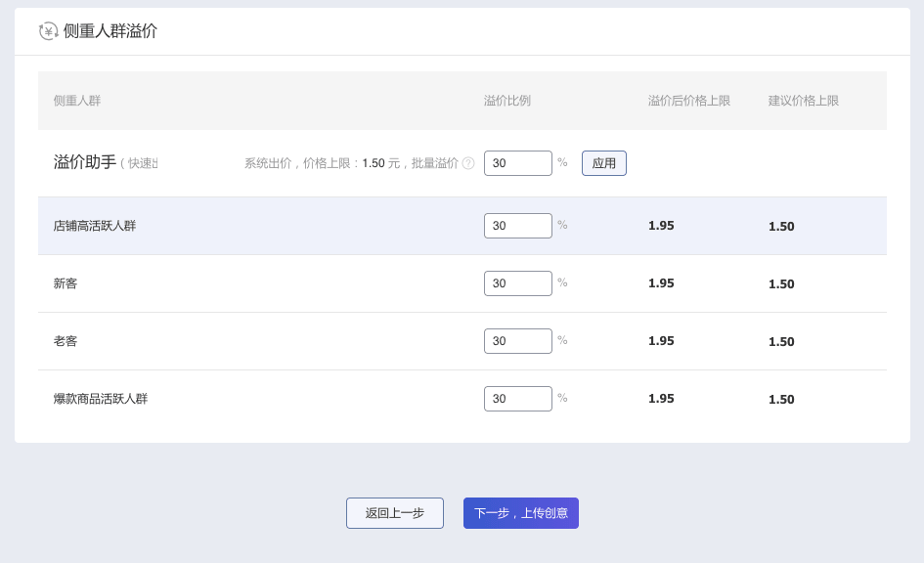Click the 建议价格上限 column header
The width and height of the screenshot is (924, 563).
[x=803, y=101]
